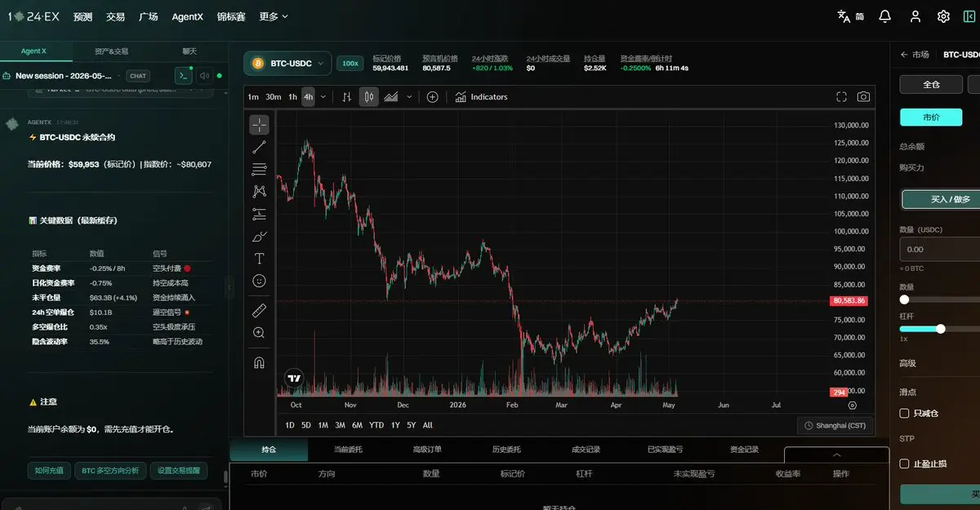980x510 pixels.
Task: Toggle the magnet snap mode
Action: click(x=259, y=362)
